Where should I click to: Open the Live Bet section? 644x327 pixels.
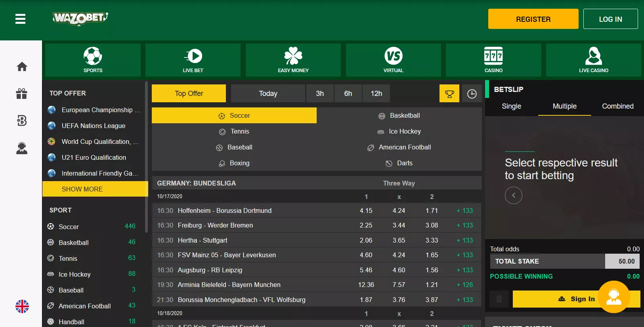(x=193, y=60)
